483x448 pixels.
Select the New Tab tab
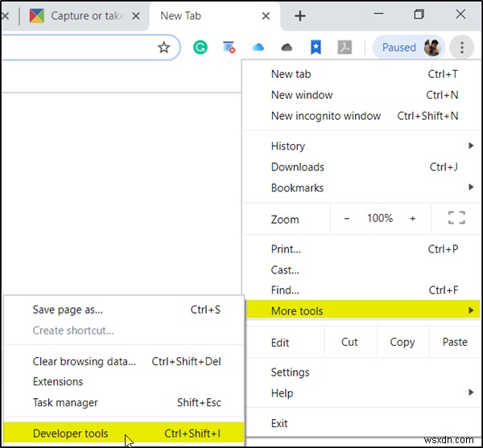coord(215,16)
